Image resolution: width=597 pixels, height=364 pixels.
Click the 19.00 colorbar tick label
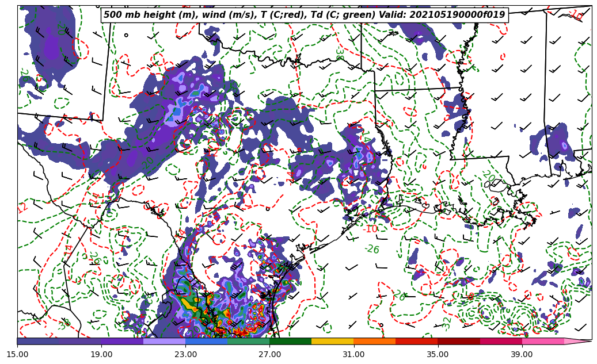101,354
